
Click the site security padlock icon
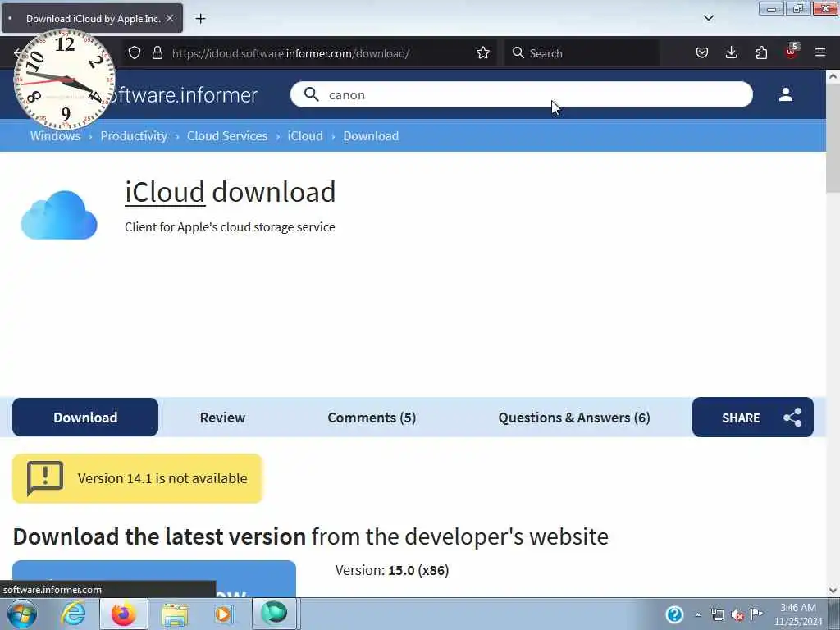pyautogui.click(x=157, y=53)
